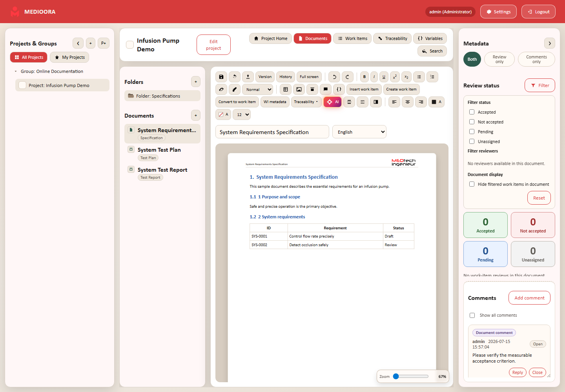Add a new document with the Documents plus button
The image size is (565, 392).
pyautogui.click(x=196, y=115)
